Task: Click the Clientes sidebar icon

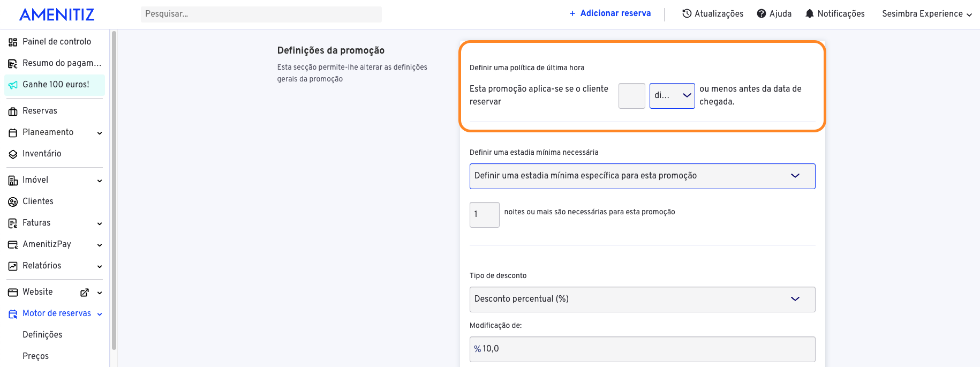Action: coord(13,201)
